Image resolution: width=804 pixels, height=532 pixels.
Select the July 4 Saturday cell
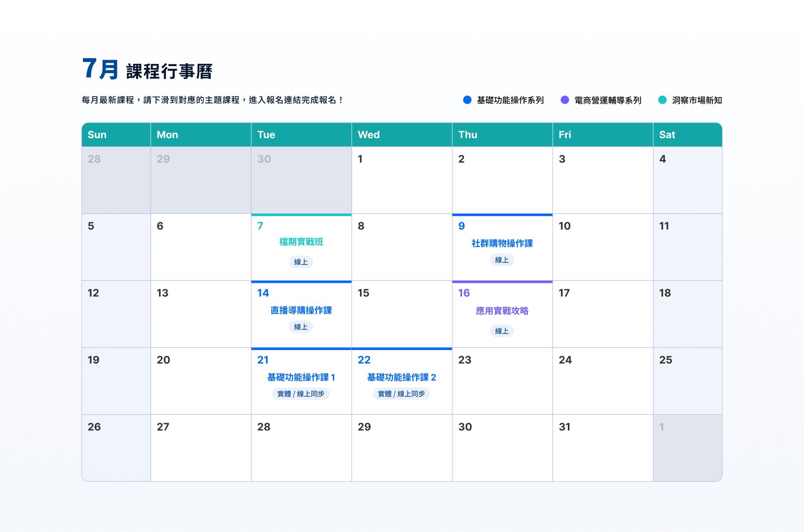pos(688,180)
